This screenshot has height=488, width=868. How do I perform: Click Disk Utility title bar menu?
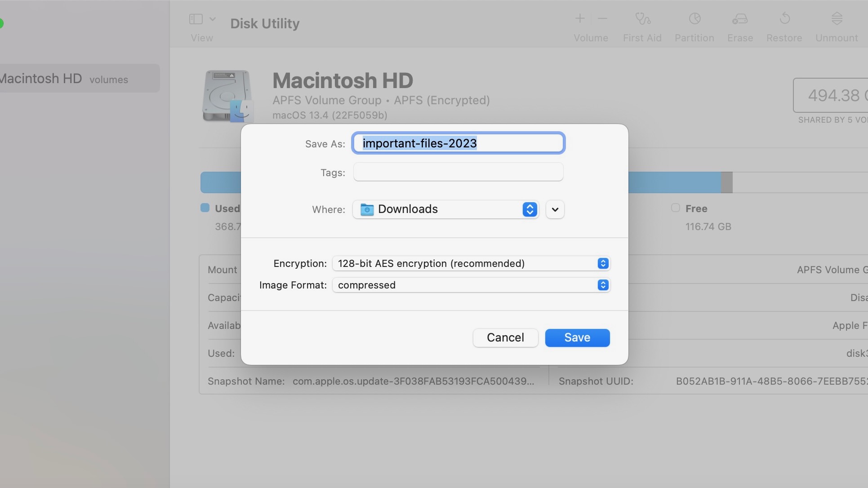click(265, 23)
